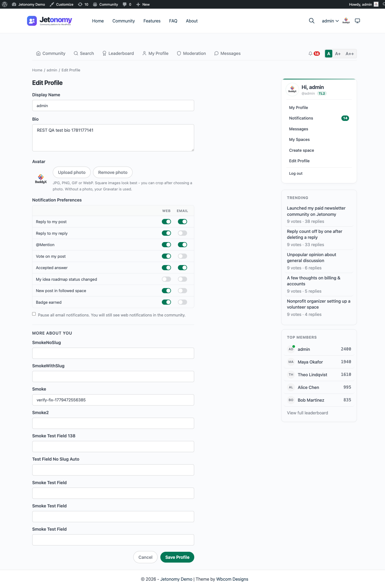385x588 pixels.
Task: Enable email for Badge earned
Action: pos(182,302)
